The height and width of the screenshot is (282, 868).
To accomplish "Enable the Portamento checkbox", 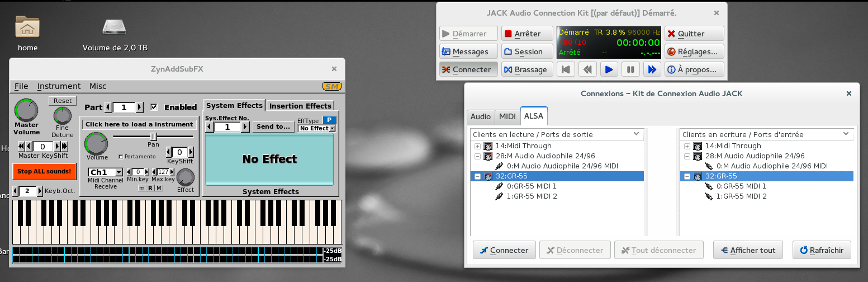I will pos(121,157).
